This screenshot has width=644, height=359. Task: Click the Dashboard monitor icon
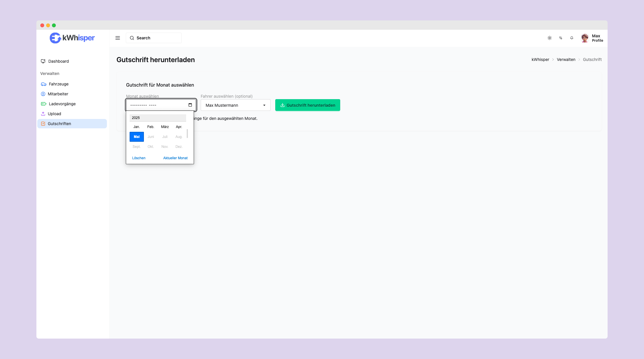43,61
